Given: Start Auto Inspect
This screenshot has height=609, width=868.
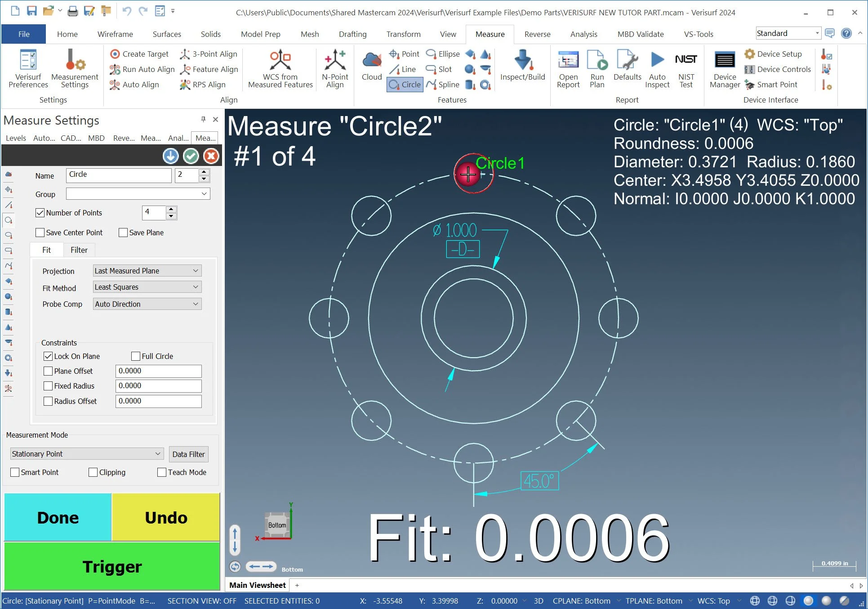Looking at the screenshot, I should pyautogui.click(x=657, y=68).
